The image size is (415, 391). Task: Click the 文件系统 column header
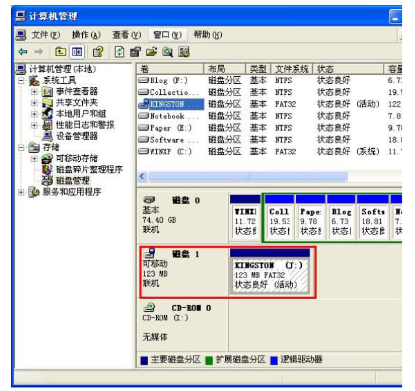click(292, 69)
